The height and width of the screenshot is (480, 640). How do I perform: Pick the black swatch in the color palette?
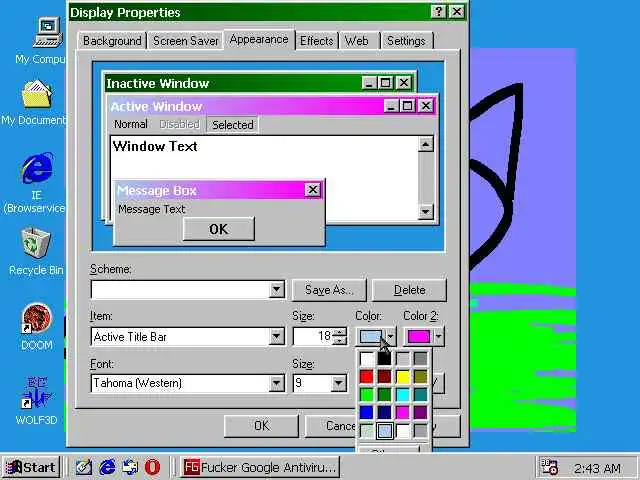pyautogui.click(x=384, y=359)
